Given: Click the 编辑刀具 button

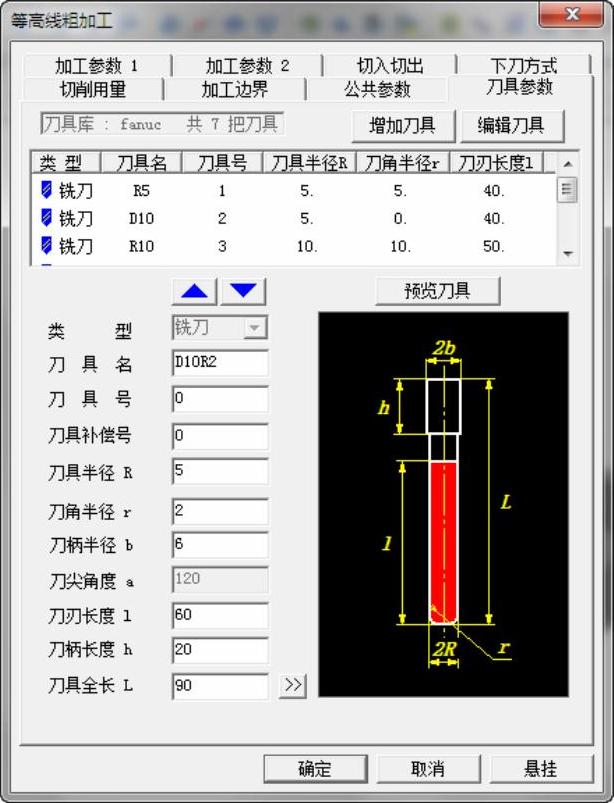Looking at the screenshot, I should [512, 125].
